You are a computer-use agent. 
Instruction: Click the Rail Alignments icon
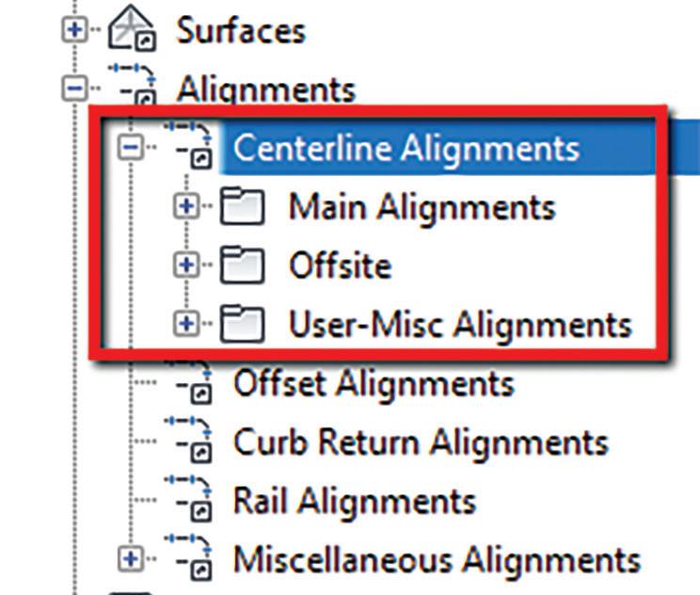188,499
